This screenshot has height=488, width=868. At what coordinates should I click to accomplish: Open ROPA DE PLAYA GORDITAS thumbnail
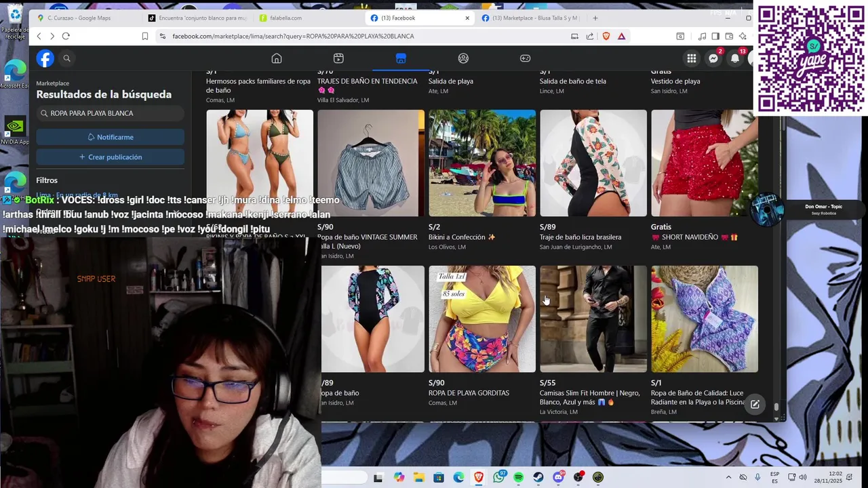482,319
